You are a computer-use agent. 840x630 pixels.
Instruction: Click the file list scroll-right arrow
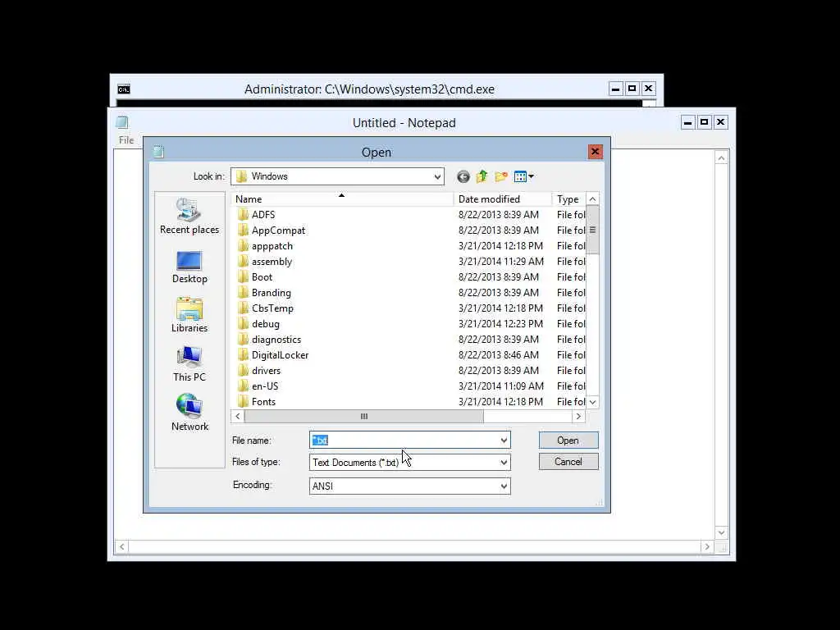pos(578,416)
